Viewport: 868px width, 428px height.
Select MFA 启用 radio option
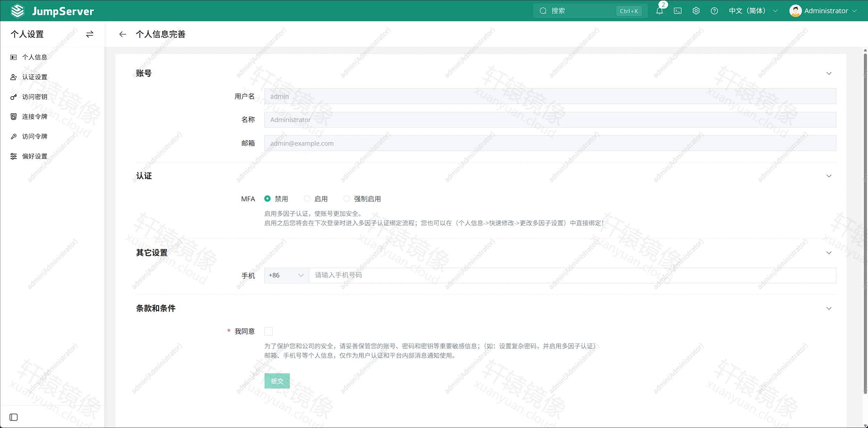(x=307, y=199)
